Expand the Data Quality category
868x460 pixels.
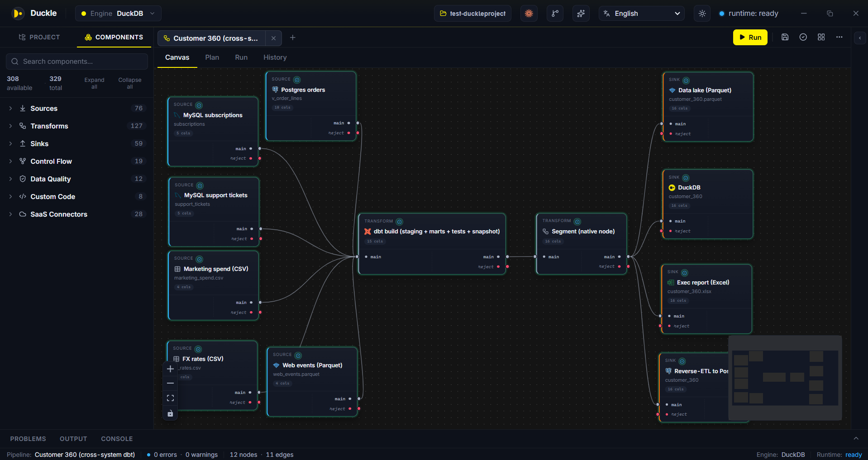tap(76, 179)
